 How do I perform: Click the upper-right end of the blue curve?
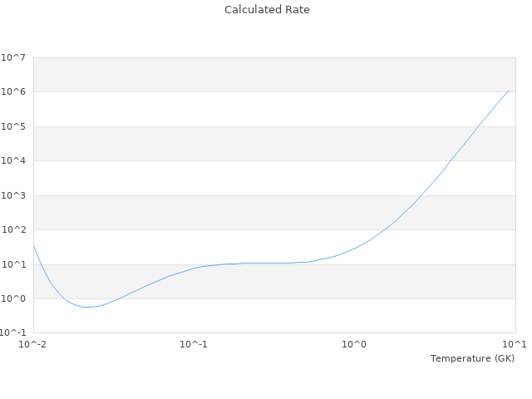(509, 91)
